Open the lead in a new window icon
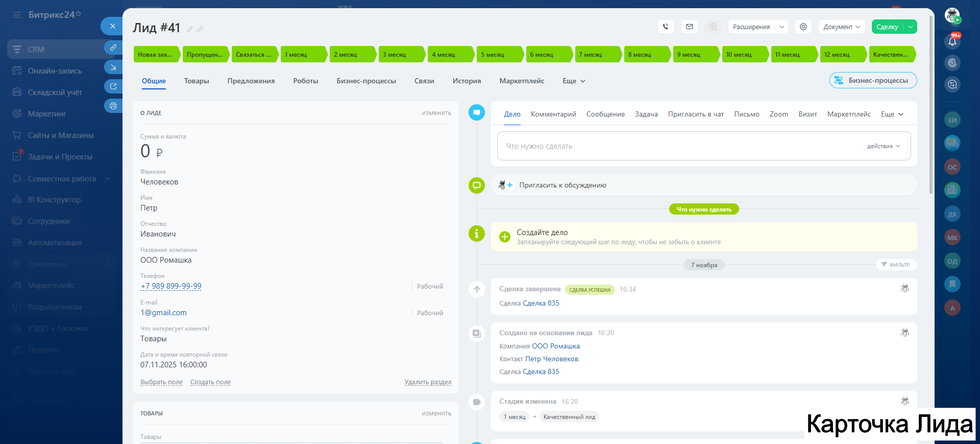The height and width of the screenshot is (444, 980). pyautogui.click(x=113, y=86)
